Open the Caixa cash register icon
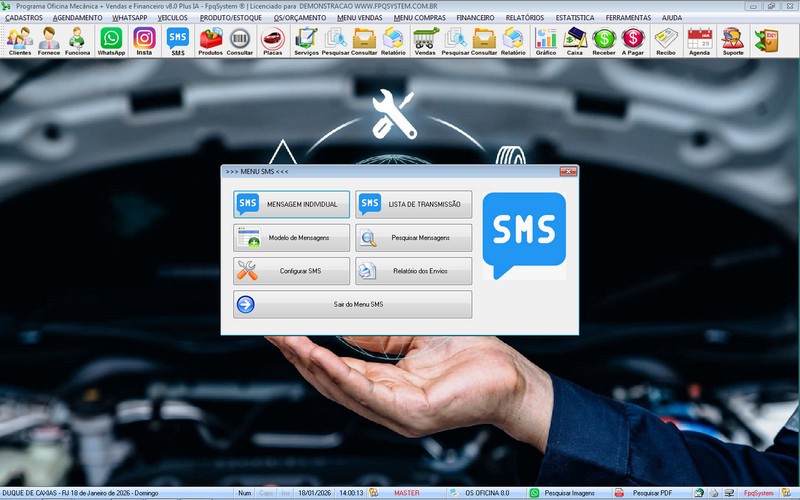 [x=575, y=40]
